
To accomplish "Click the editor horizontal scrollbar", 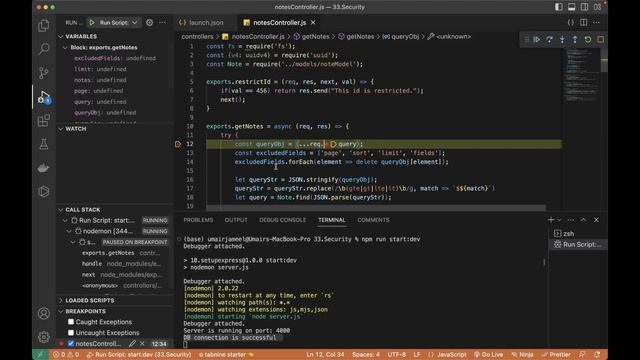I will (x=376, y=208).
